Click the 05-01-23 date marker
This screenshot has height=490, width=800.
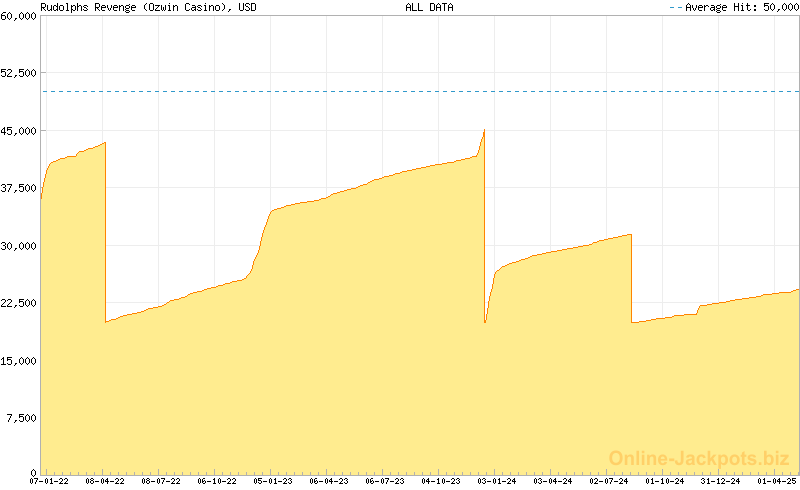coord(273,481)
